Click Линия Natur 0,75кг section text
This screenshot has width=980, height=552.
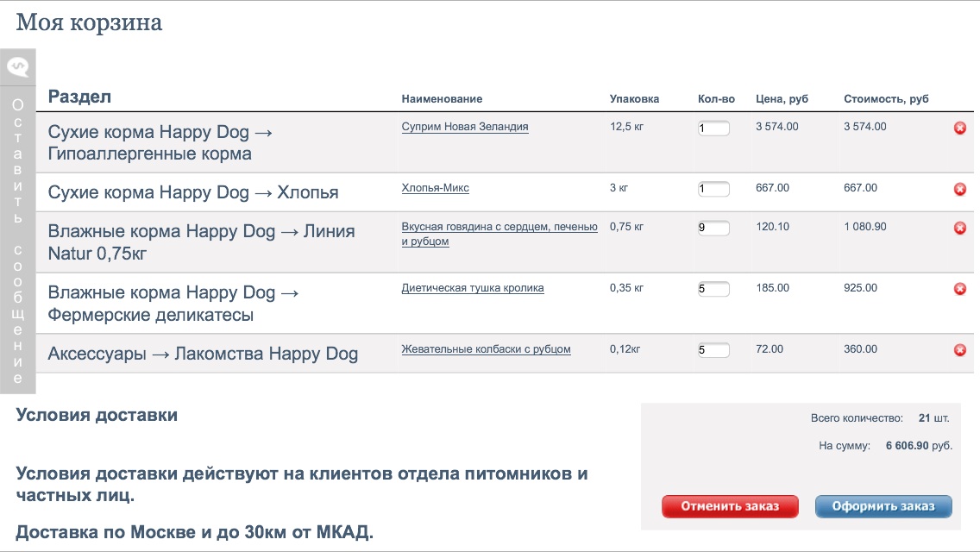[x=201, y=242]
